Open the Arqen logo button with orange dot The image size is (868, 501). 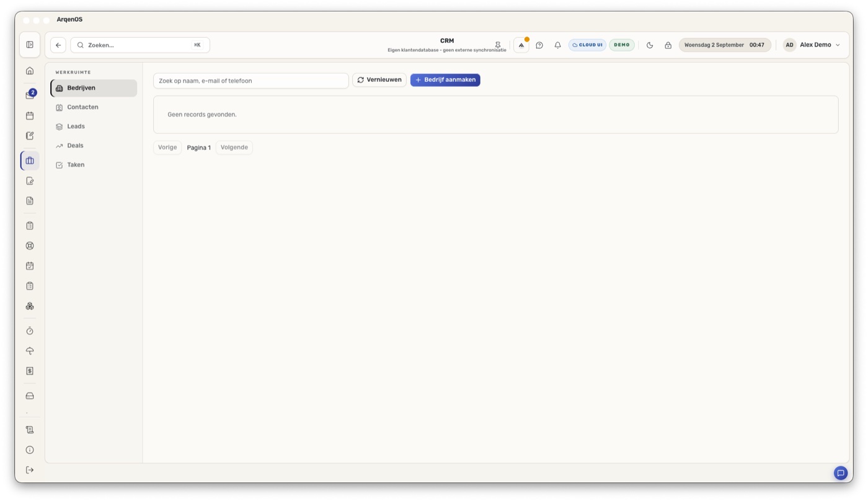521,45
